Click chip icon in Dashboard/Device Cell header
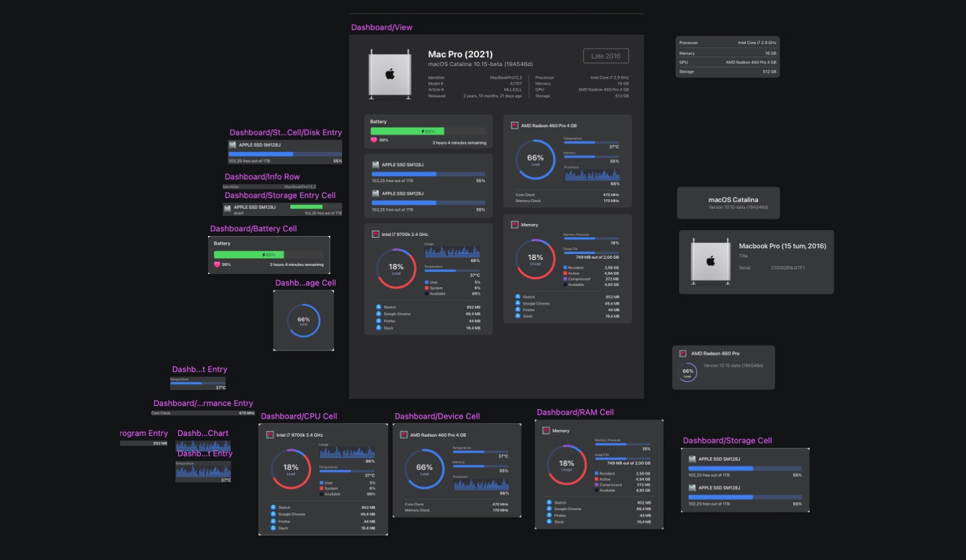966x560 pixels. click(x=404, y=435)
